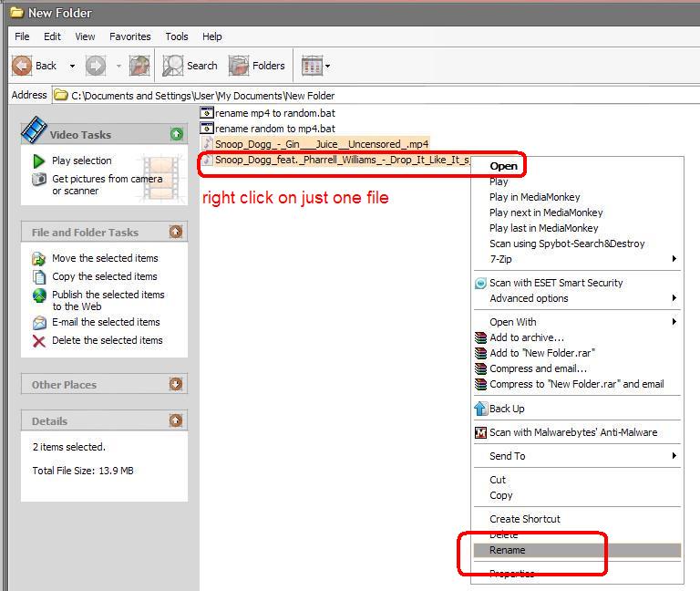Click the red X delete icon

(39, 341)
